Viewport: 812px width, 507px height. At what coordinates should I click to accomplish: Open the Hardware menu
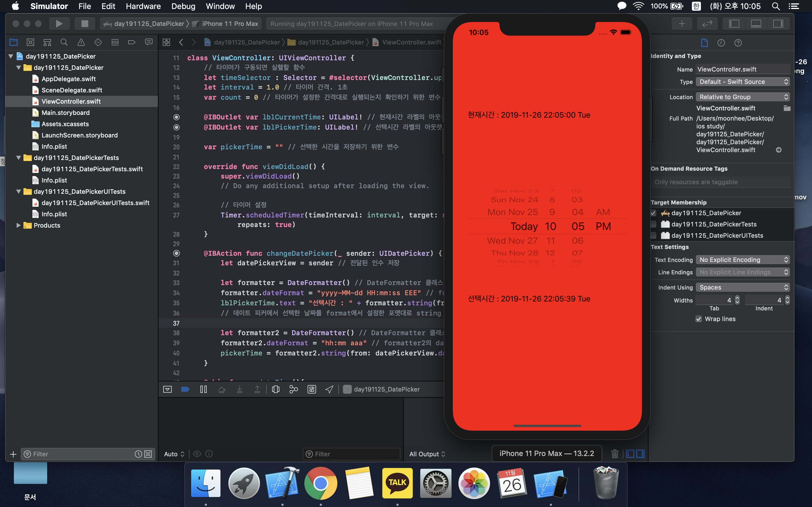pos(143,6)
